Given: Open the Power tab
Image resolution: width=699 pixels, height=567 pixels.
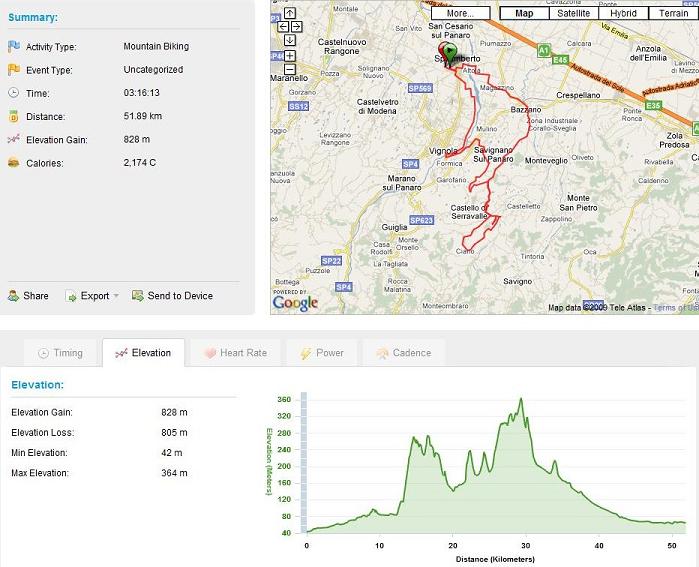Looking at the screenshot, I should tap(320, 353).
